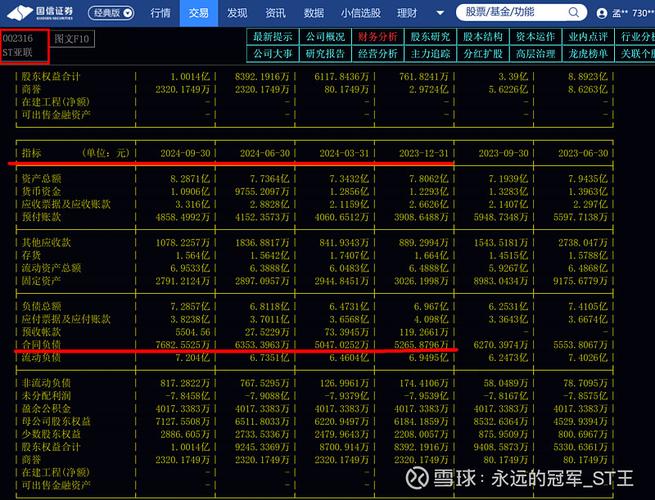Click the 图文F10 button

[72, 39]
